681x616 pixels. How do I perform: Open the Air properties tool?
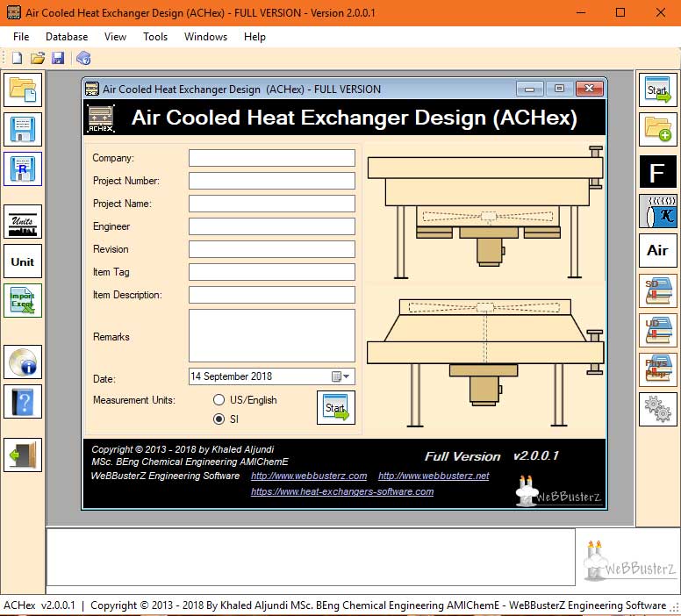point(657,250)
